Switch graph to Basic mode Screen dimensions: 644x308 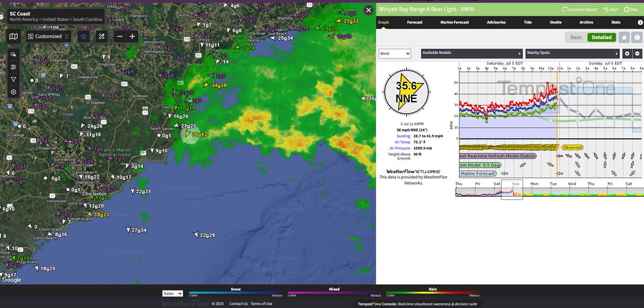576,38
